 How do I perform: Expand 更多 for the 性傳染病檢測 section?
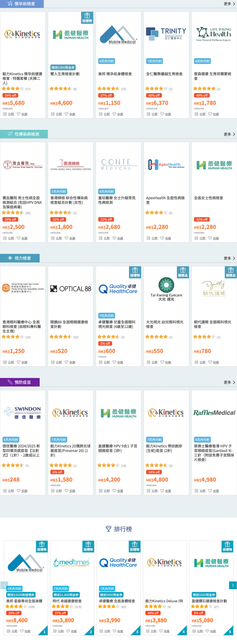[x=229, y=134]
